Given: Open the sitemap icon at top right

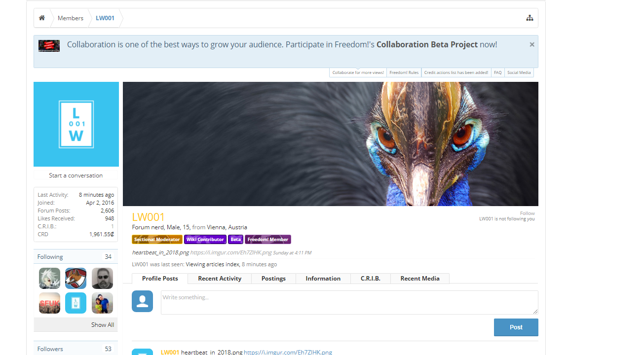Looking at the screenshot, I should click(530, 18).
